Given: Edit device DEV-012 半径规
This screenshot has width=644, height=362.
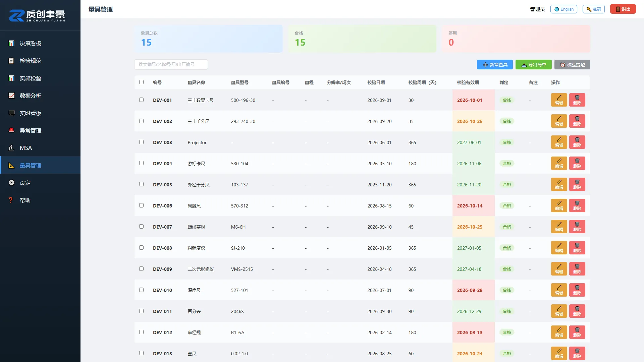Looking at the screenshot, I should coord(559,332).
